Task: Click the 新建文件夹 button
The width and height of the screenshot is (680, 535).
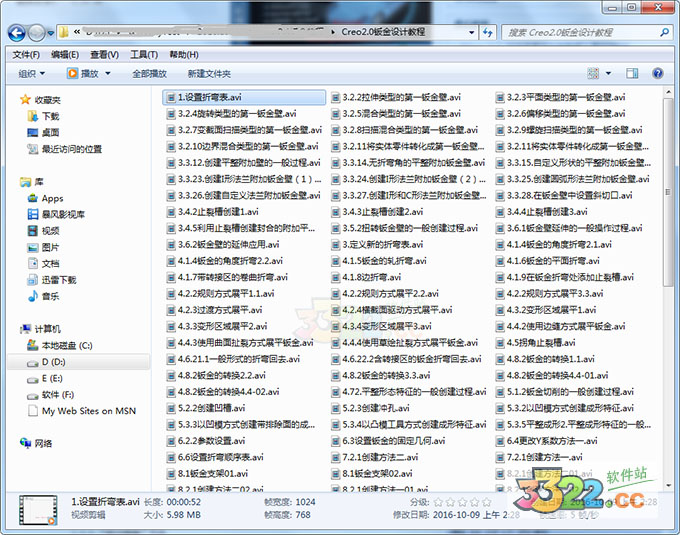Action: click(208, 73)
